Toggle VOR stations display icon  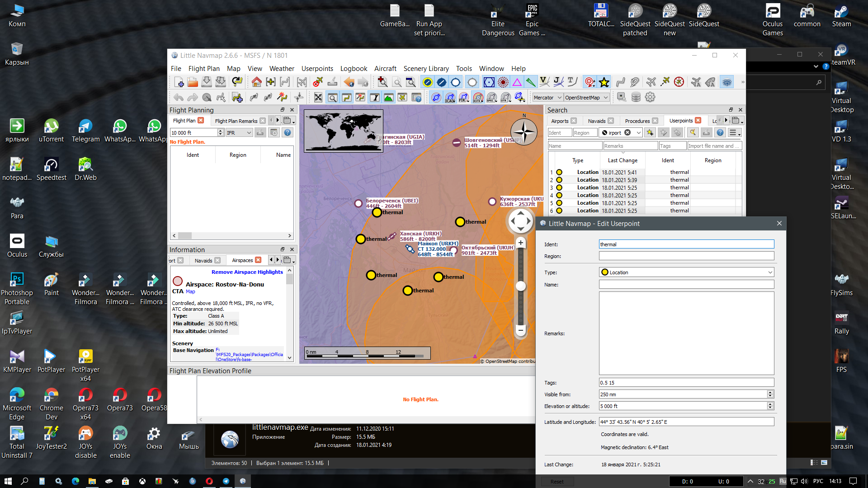(x=489, y=82)
